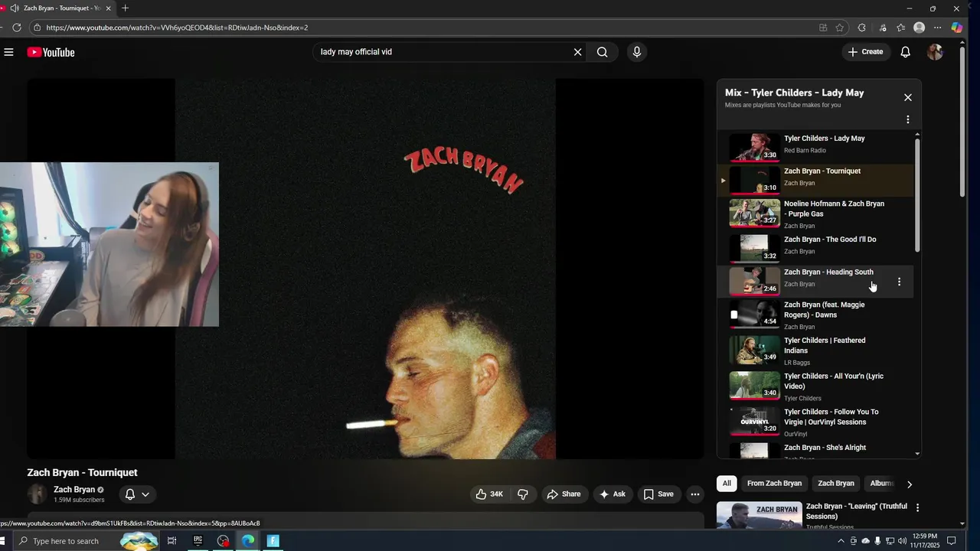The width and height of the screenshot is (980, 551).
Task: Clear the search box text
Action: pyautogui.click(x=577, y=52)
